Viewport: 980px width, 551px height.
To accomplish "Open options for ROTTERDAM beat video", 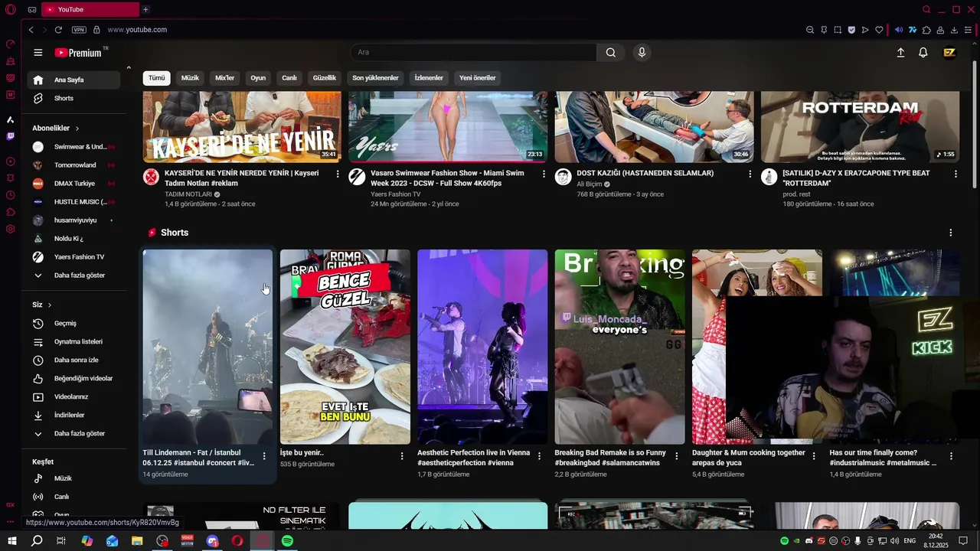I will (x=955, y=174).
